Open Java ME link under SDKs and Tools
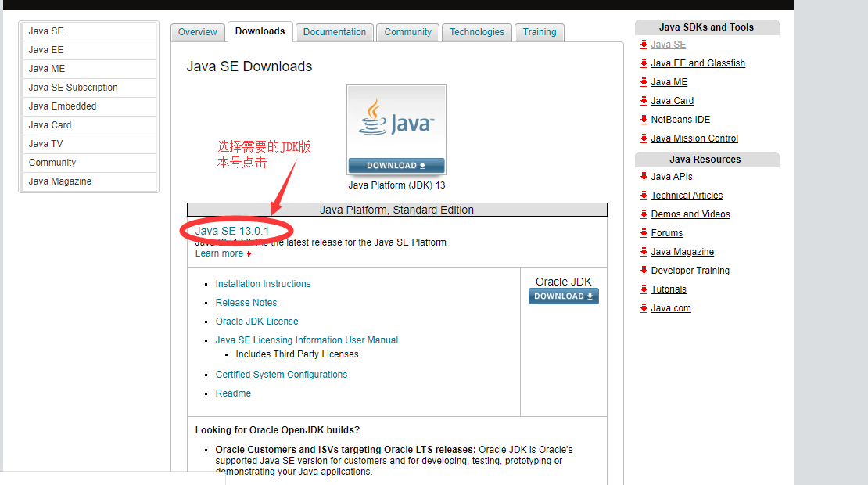Image resolution: width=868 pixels, height=485 pixels. [669, 82]
